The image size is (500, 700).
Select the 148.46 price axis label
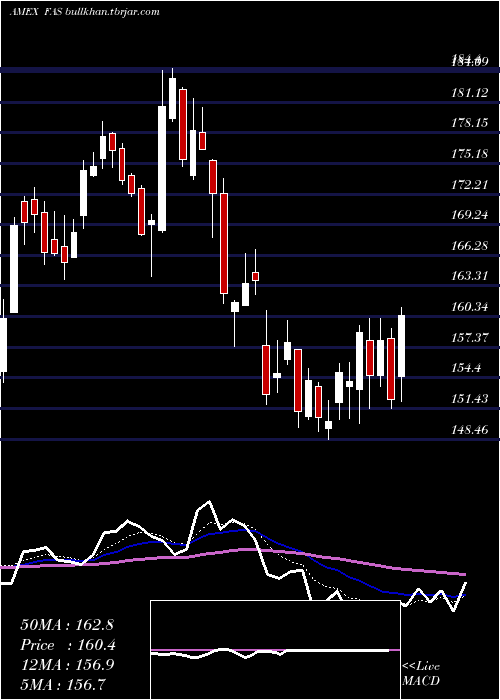pyautogui.click(x=470, y=429)
